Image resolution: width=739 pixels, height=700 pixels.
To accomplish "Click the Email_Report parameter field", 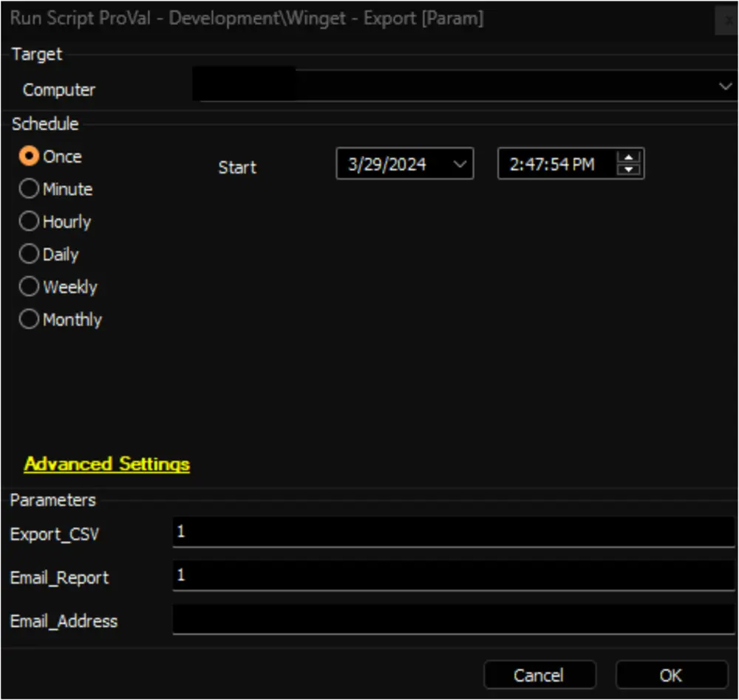I will point(454,576).
